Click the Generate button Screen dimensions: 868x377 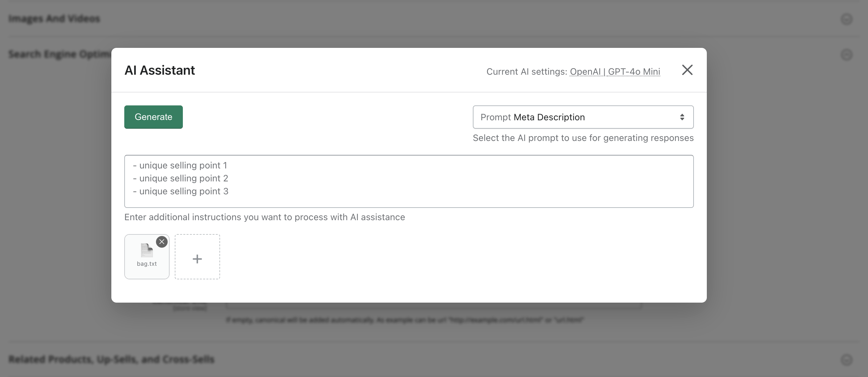click(x=153, y=117)
